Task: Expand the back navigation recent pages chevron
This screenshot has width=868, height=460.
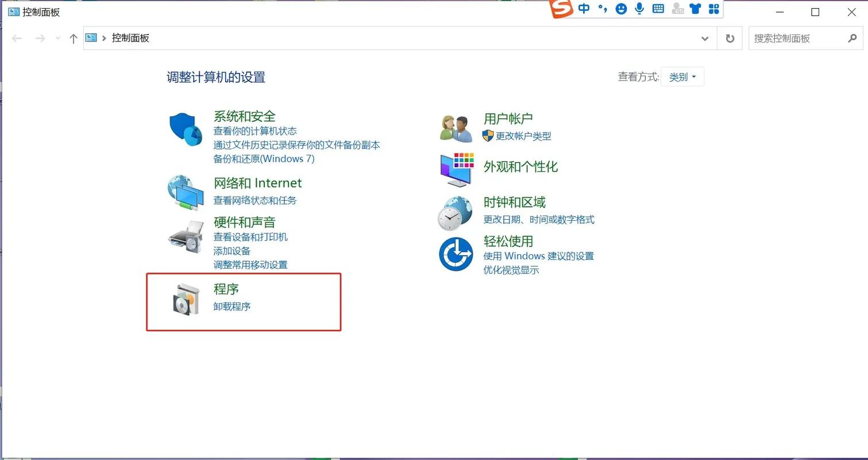Action: point(57,38)
